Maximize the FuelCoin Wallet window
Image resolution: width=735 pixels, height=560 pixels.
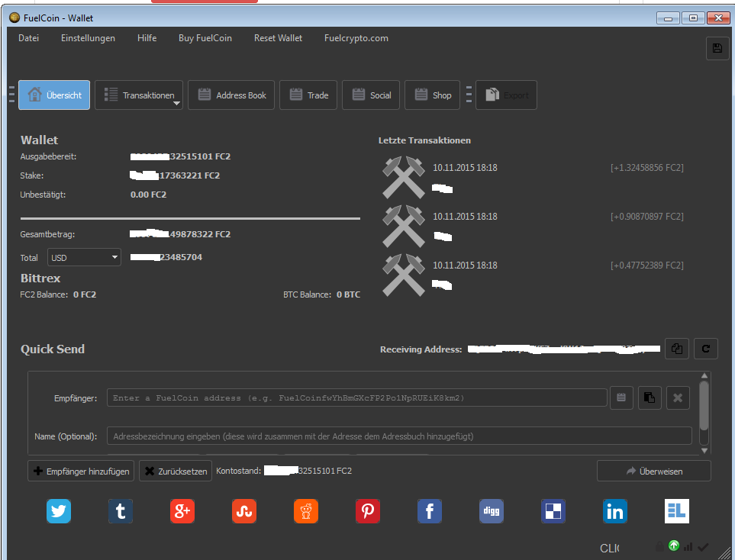[693, 18]
